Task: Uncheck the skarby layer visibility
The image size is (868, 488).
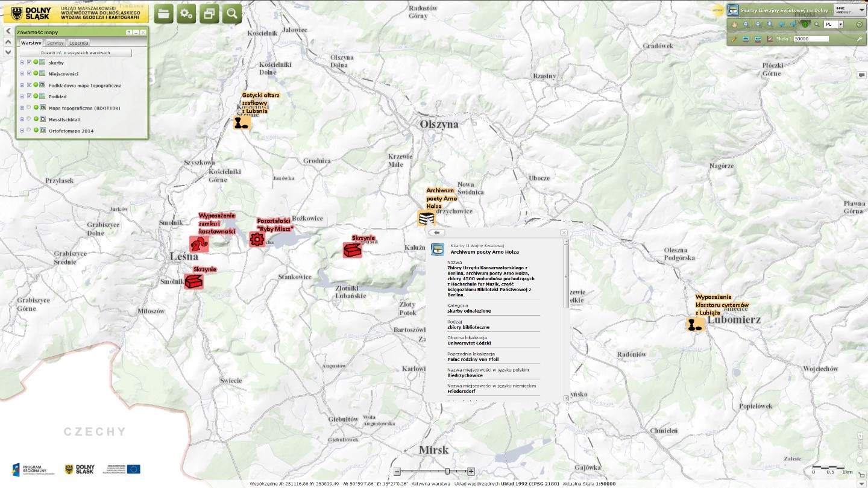Action: pos(28,62)
